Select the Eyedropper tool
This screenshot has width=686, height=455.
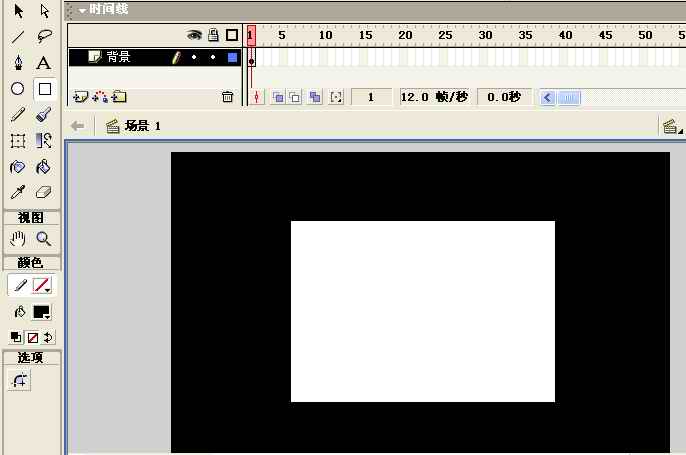[x=17, y=193]
